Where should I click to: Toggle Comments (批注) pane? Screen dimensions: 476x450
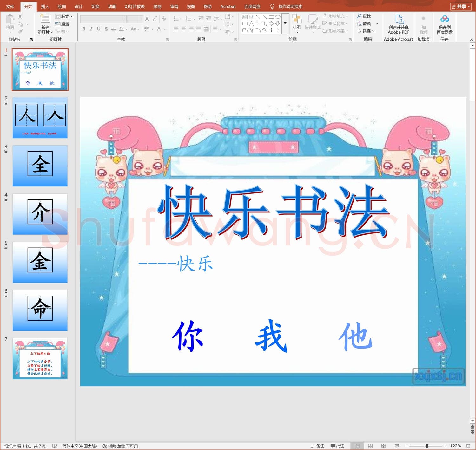pyautogui.click(x=337, y=446)
